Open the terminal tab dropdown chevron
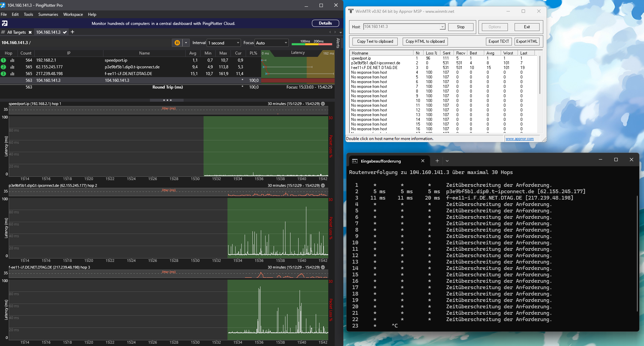Viewport: 644px width, 346px height. 447,161
